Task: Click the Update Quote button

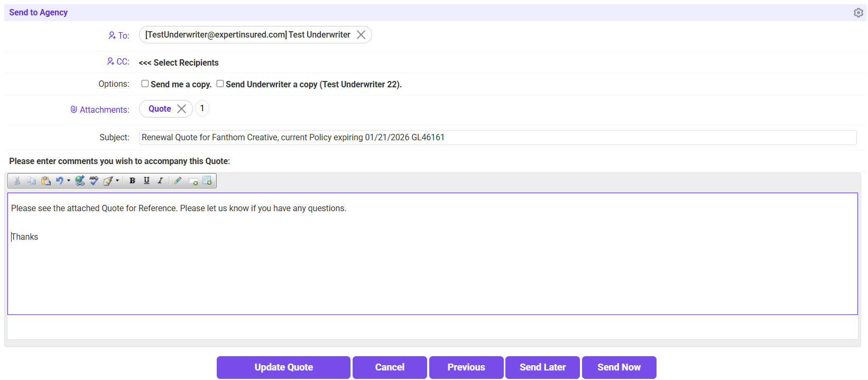Action: point(283,367)
